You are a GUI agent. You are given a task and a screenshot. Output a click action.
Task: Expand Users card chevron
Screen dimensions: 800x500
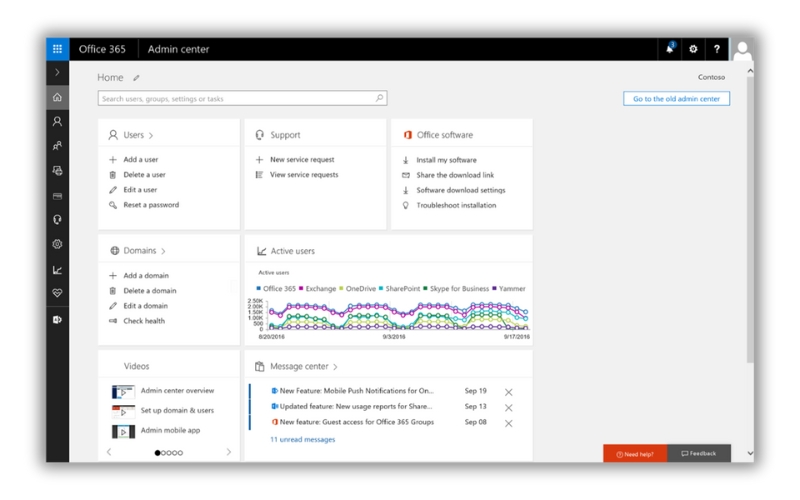[151, 136]
